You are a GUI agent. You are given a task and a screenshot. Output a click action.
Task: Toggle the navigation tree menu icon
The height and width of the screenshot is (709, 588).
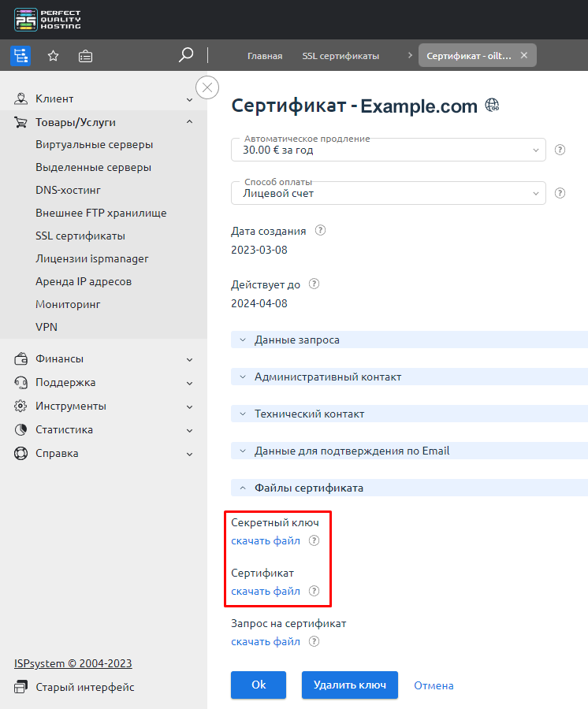coord(20,56)
